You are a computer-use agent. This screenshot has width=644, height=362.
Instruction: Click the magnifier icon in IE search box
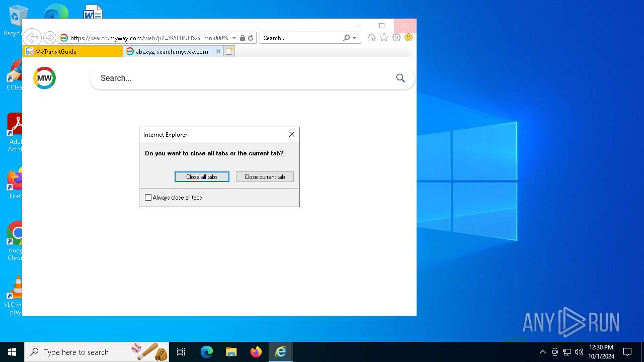[x=346, y=38]
